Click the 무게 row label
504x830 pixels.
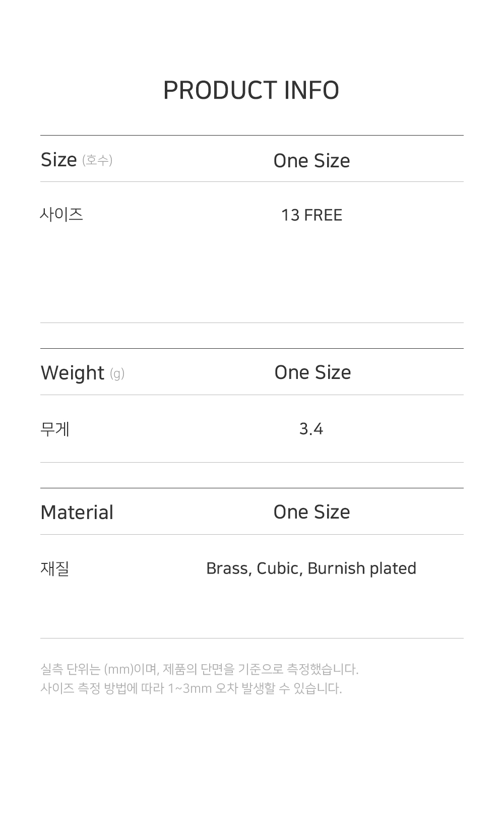point(55,429)
